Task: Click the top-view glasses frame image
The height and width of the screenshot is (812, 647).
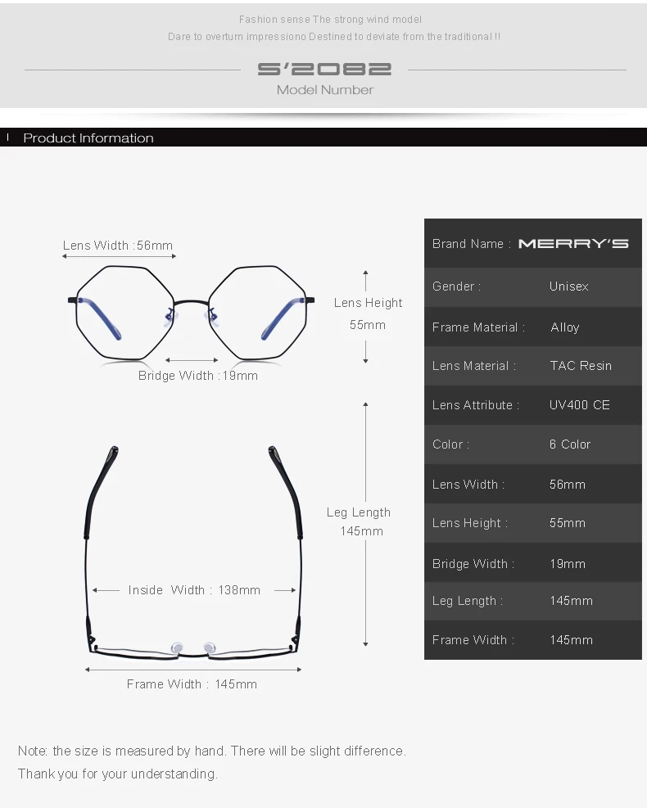Action: point(192,552)
